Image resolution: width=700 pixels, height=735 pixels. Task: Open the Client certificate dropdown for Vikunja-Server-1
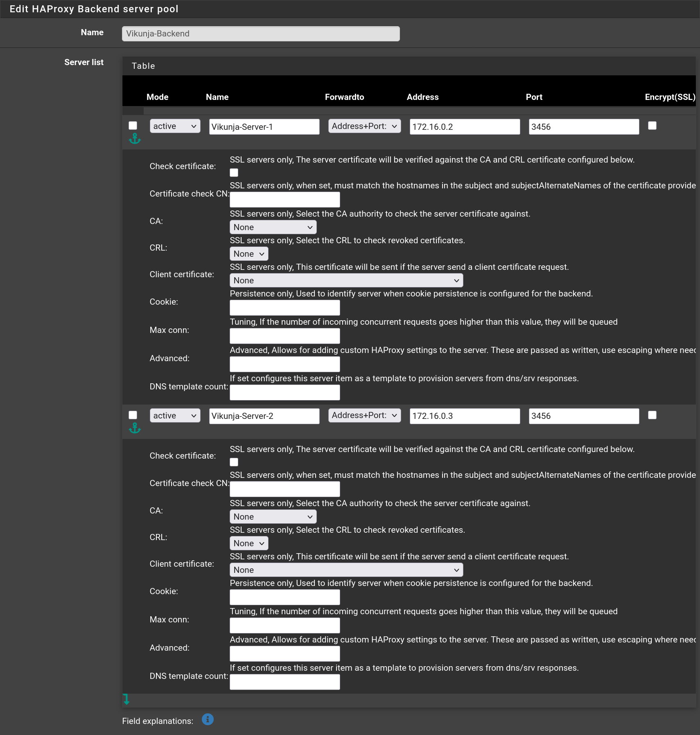point(346,280)
